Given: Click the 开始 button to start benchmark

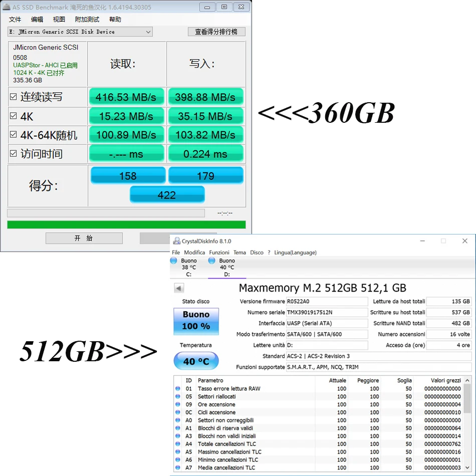Looking at the screenshot, I should [84, 237].
